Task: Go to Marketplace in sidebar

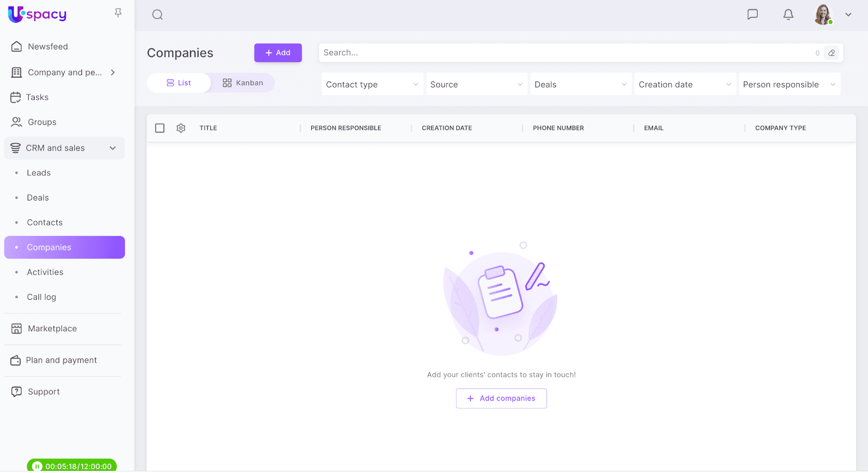Action: (x=52, y=329)
